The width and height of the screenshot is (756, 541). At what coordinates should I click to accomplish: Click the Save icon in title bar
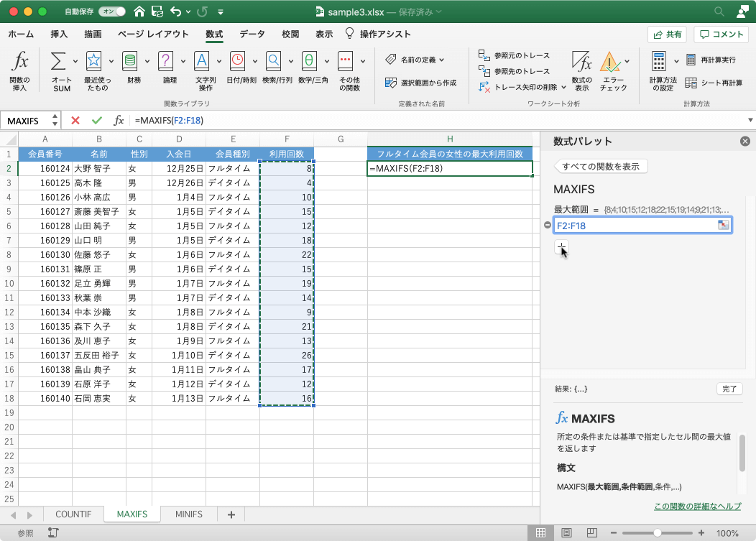(x=157, y=11)
